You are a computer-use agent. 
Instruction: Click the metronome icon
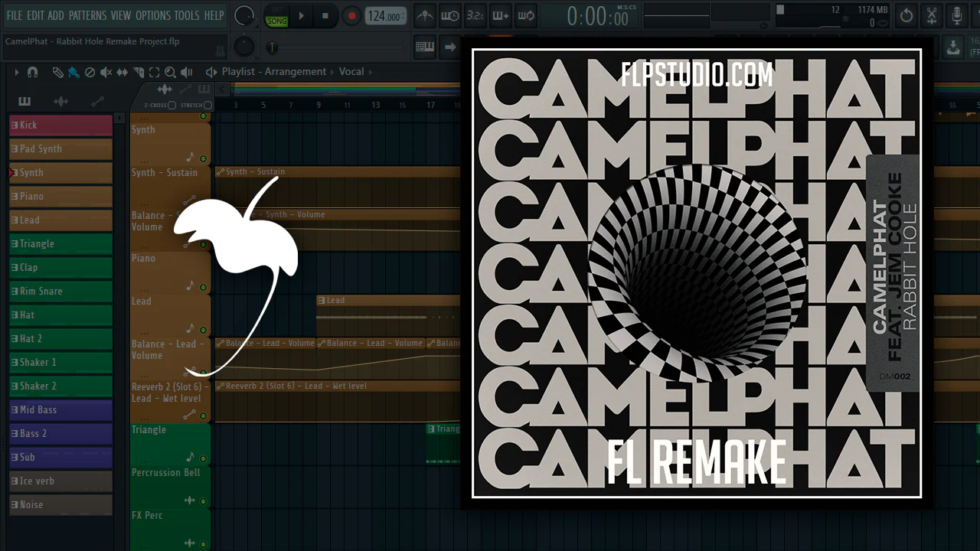tap(425, 15)
